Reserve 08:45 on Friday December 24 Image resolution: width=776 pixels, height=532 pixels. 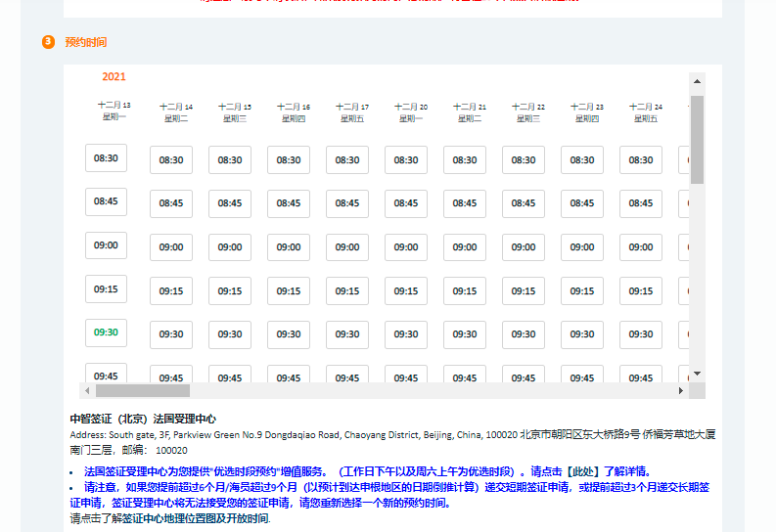tap(641, 203)
